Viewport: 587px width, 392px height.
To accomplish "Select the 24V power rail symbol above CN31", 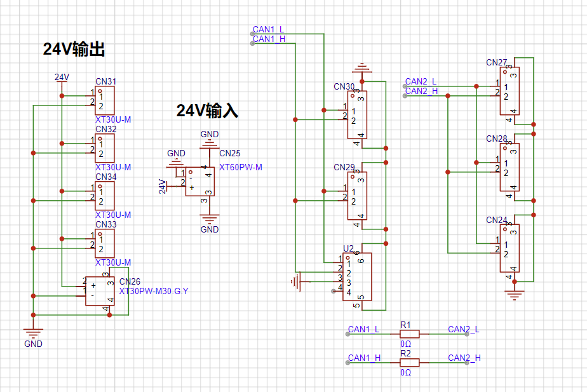I will pos(62,78).
